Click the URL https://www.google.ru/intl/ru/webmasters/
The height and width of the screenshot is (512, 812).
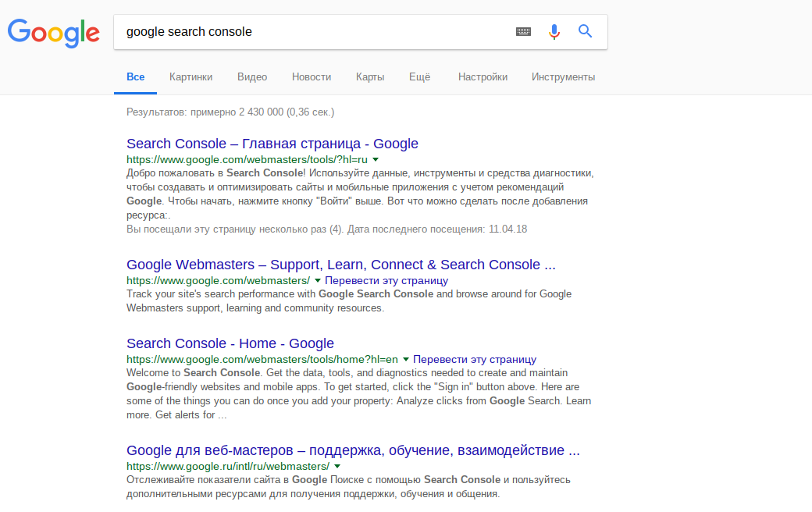(x=228, y=467)
